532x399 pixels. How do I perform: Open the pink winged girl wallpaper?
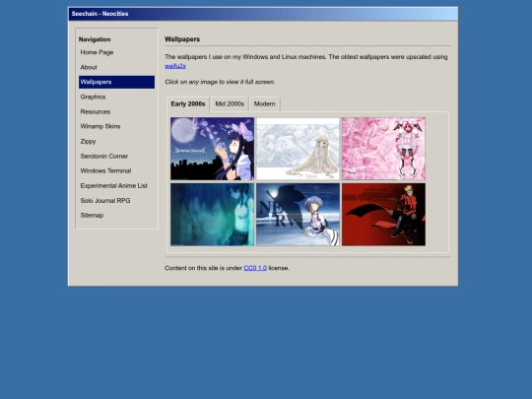point(383,149)
